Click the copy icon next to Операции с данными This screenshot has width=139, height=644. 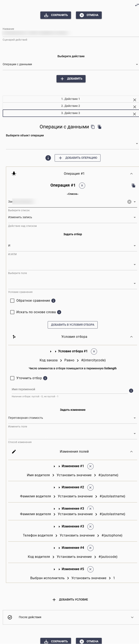click(x=93, y=127)
